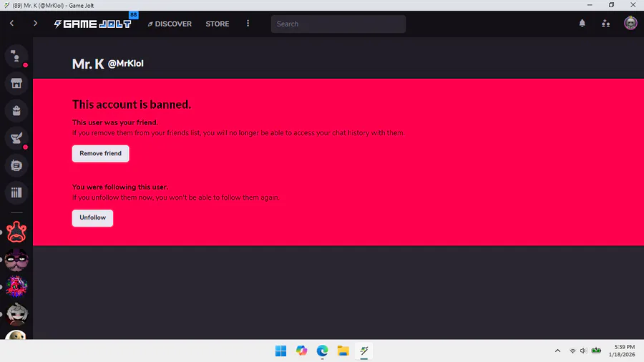Screen dimensions: 644x362
Task: Click the Unfollow button
Action: click(92, 218)
